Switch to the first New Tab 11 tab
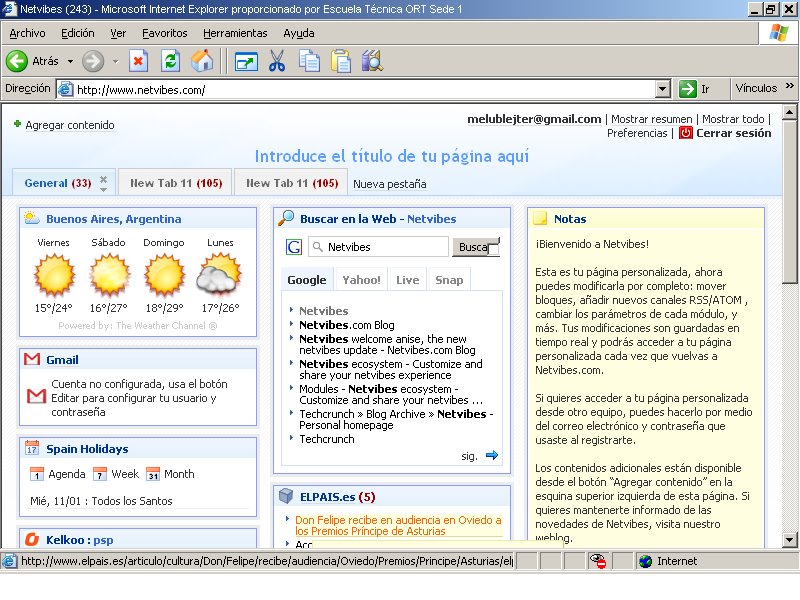The width and height of the screenshot is (800, 600). point(176,183)
